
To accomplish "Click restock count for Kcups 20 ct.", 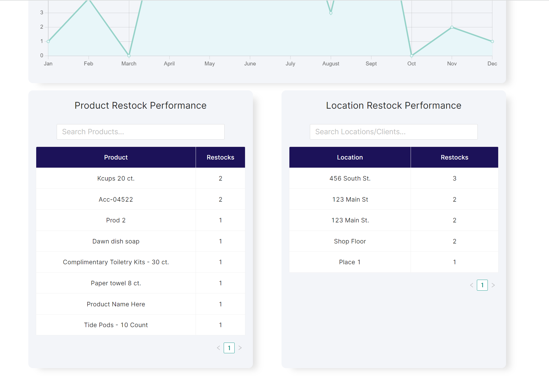I will click(x=220, y=178).
